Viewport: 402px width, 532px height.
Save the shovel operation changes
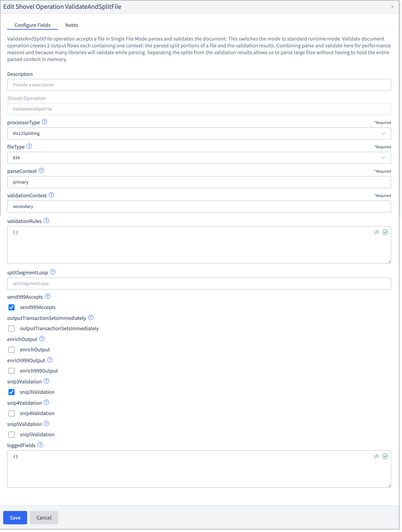click(x=15, y=517)
